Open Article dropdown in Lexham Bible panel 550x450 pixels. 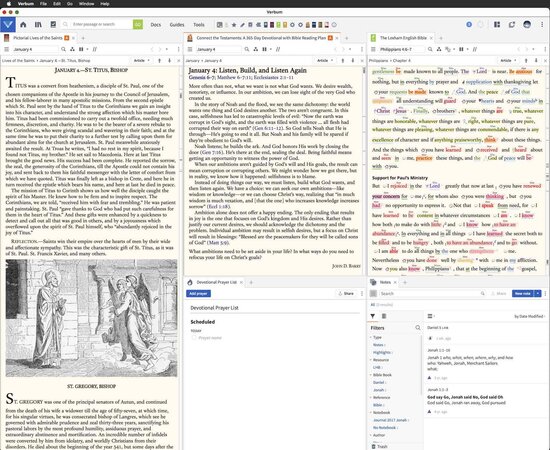pyautogui.click(x=508, y=61)
